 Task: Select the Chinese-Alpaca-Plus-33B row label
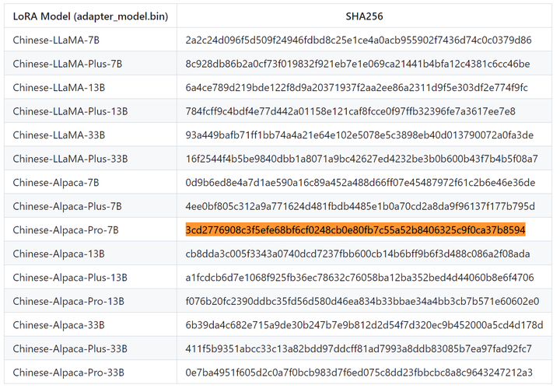click(72, 348)
